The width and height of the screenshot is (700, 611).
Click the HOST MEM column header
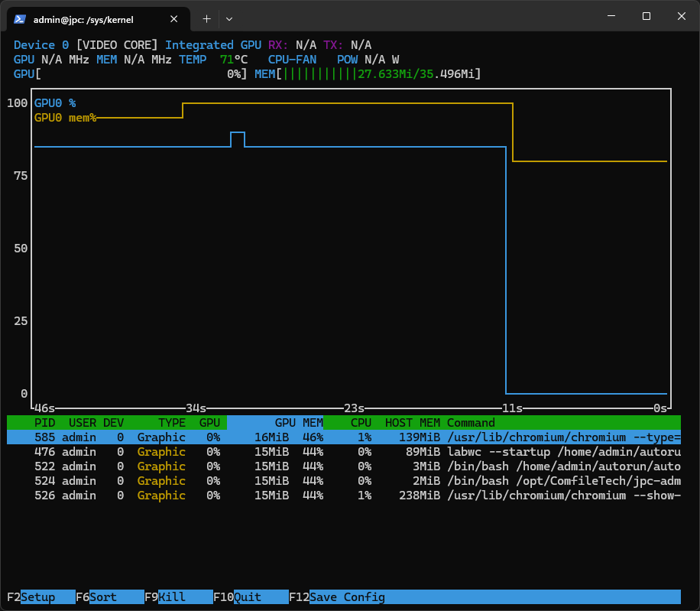click(413, 423)
